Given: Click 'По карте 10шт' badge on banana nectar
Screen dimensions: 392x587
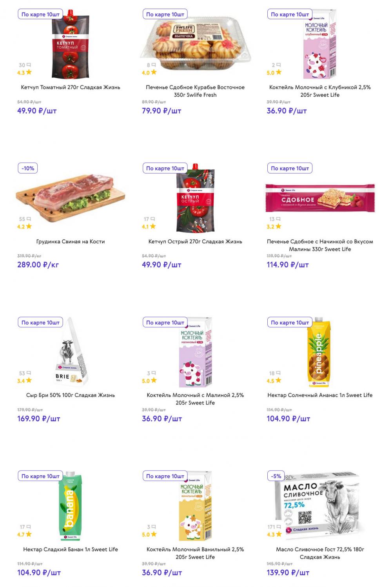Looking at the screenshot, I should (40, 476).
